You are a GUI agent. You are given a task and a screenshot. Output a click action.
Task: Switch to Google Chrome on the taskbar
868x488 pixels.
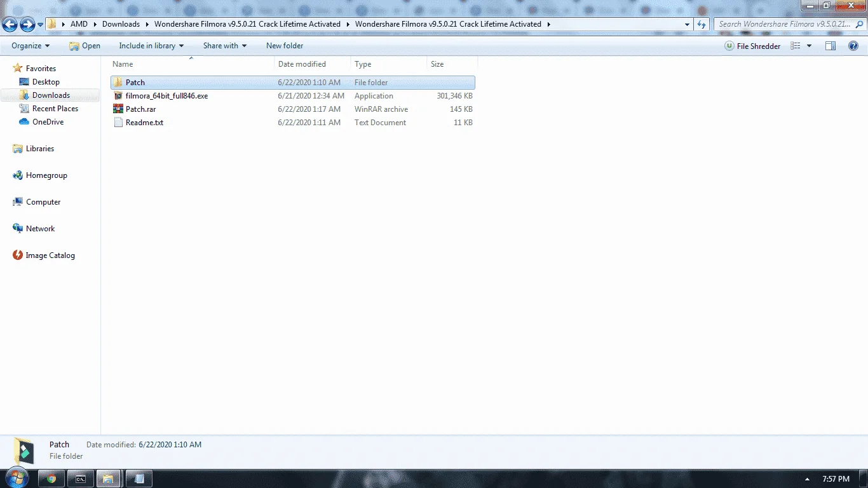tap(51, 478)
